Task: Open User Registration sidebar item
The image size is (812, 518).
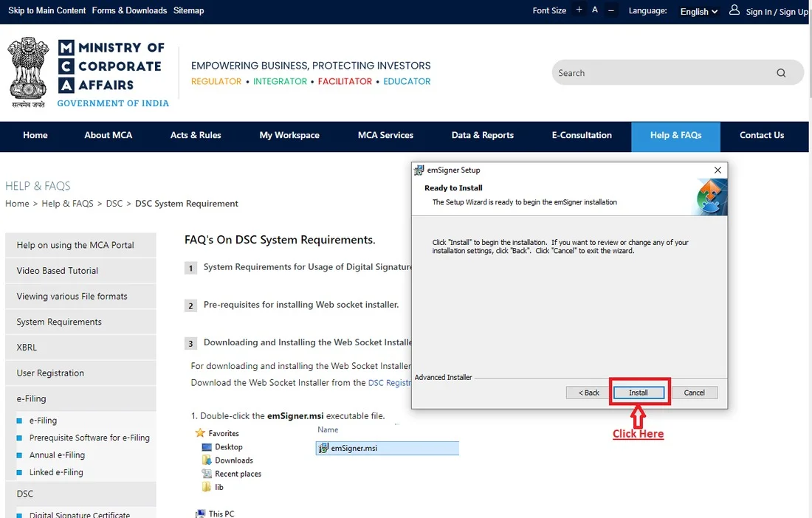Action: coord(80,373)
